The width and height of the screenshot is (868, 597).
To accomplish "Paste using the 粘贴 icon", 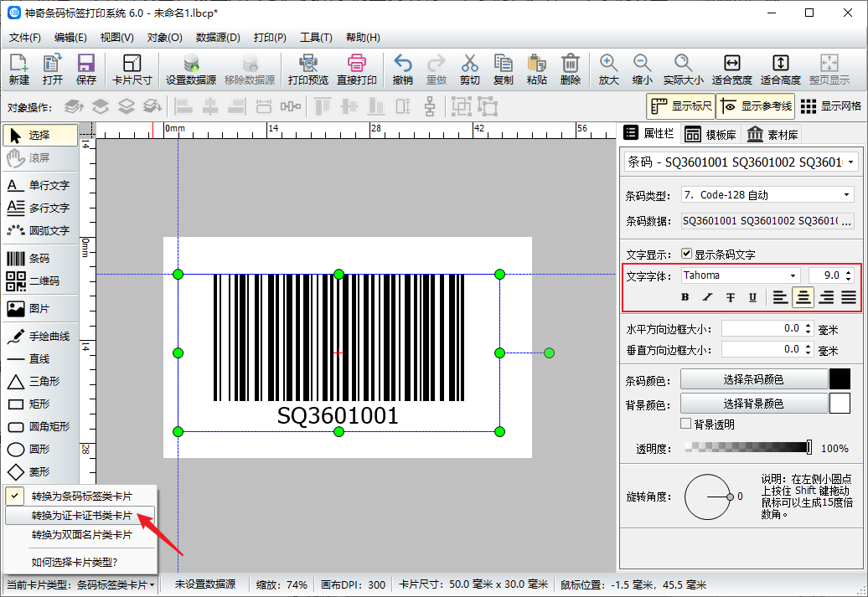I will pyautogui.click(x=536, y=69).
